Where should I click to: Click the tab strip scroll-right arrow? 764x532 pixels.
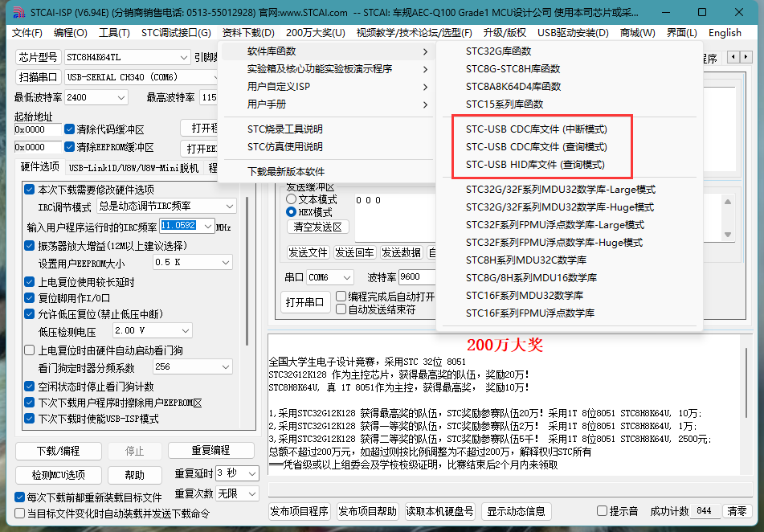coord(746,57)
